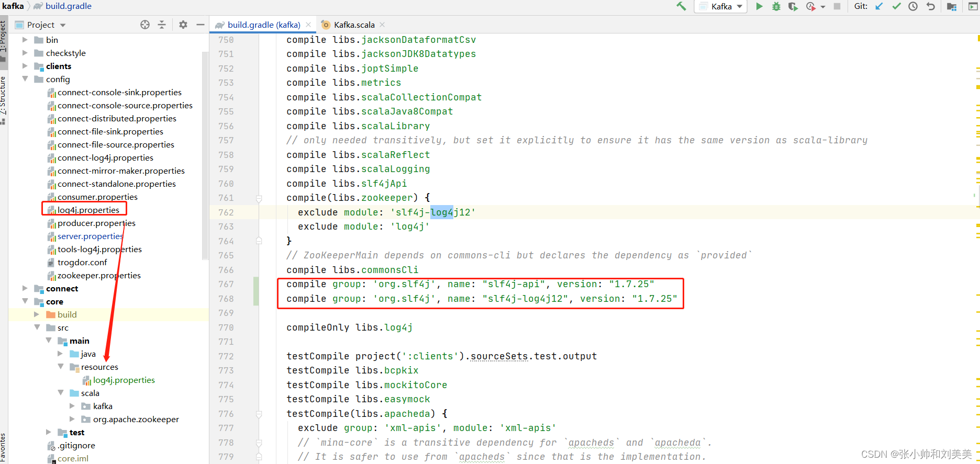
Task: Click the scala folder in tree
Action: (90, 393)
